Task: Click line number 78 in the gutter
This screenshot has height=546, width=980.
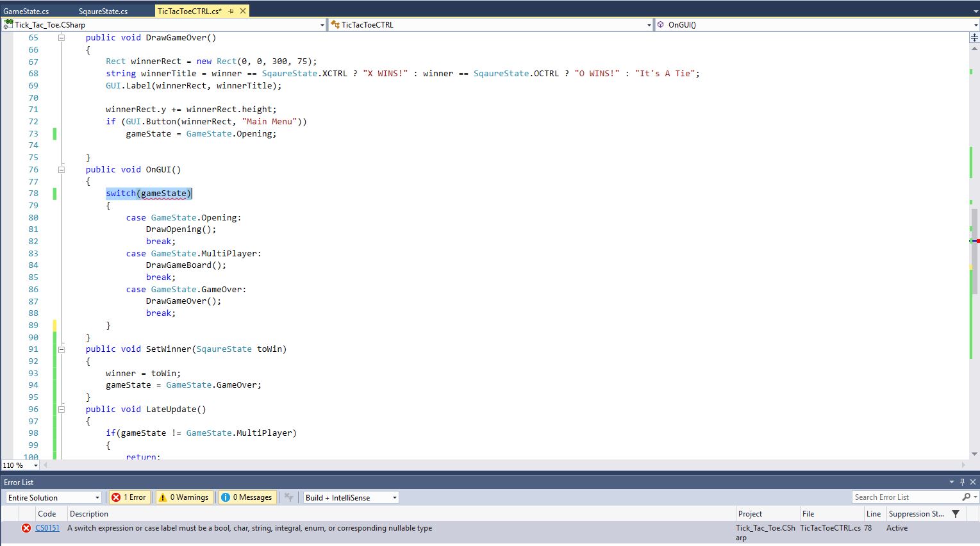Action: coord(33,194)
